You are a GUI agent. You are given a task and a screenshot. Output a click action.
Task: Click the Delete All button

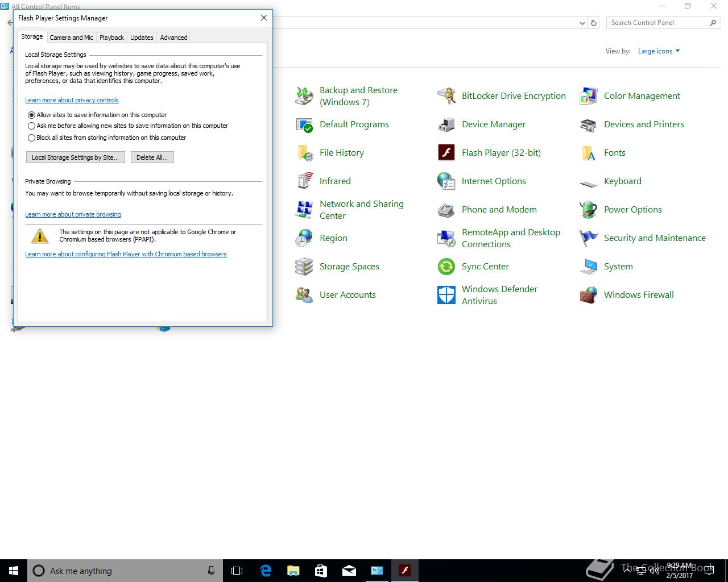152,157
